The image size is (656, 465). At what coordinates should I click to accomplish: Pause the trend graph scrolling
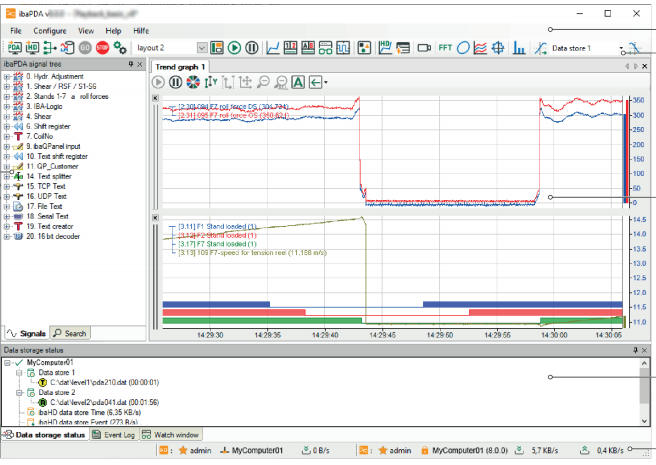tap(177, 82)
